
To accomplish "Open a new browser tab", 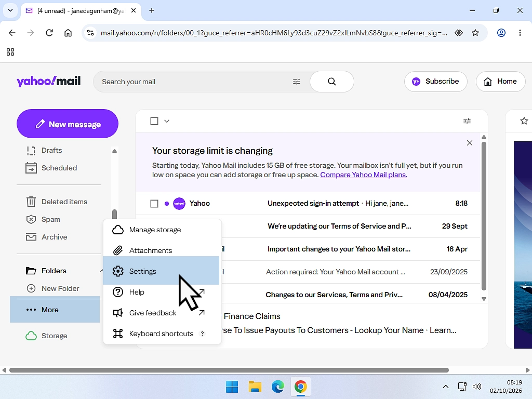I will [152, 10].
